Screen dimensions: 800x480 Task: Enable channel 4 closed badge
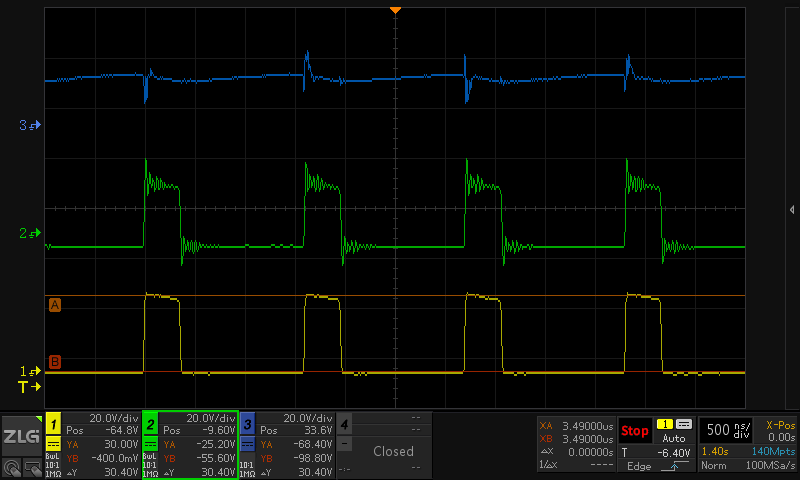[344, 424]
